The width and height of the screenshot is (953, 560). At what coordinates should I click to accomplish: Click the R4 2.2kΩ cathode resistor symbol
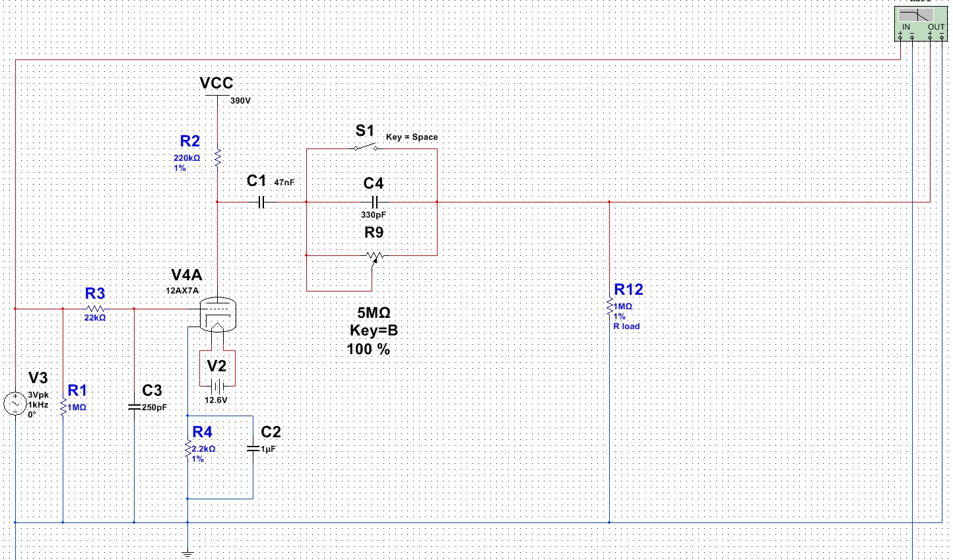pyautogui.click(x=188, y=450)
